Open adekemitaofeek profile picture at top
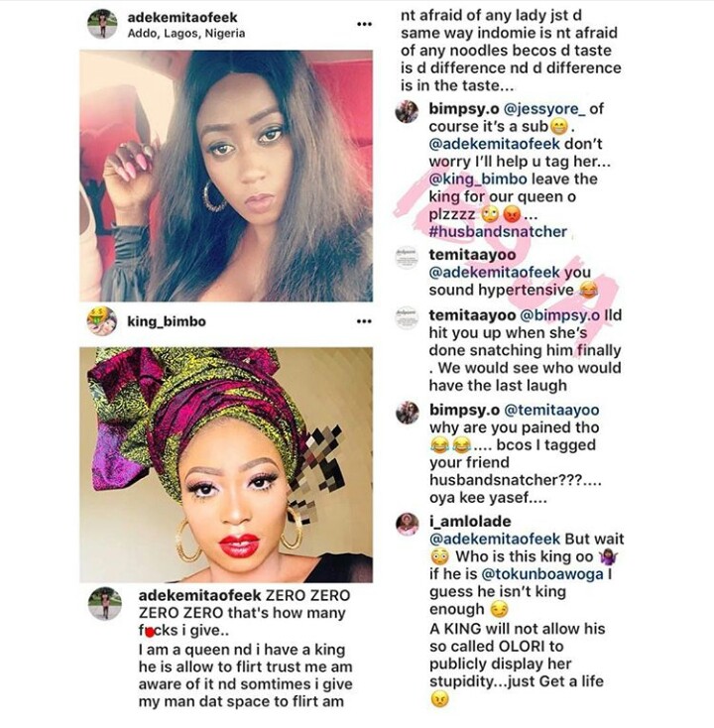This screenshot has width=714, height=728. 102,24
